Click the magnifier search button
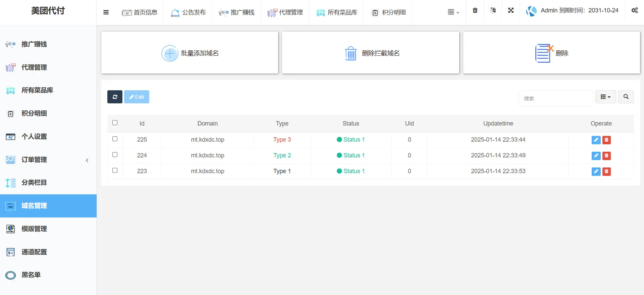Viewport: 644px width, 295px height. [626, 97]
